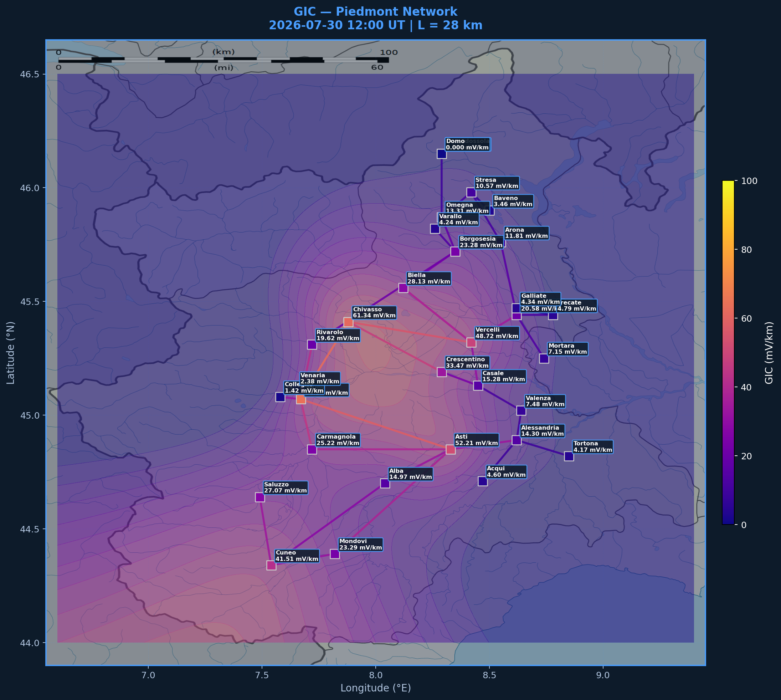Click the Alessandria 14.30 mV/km label
781x700 pixels.
coord(542,431)
